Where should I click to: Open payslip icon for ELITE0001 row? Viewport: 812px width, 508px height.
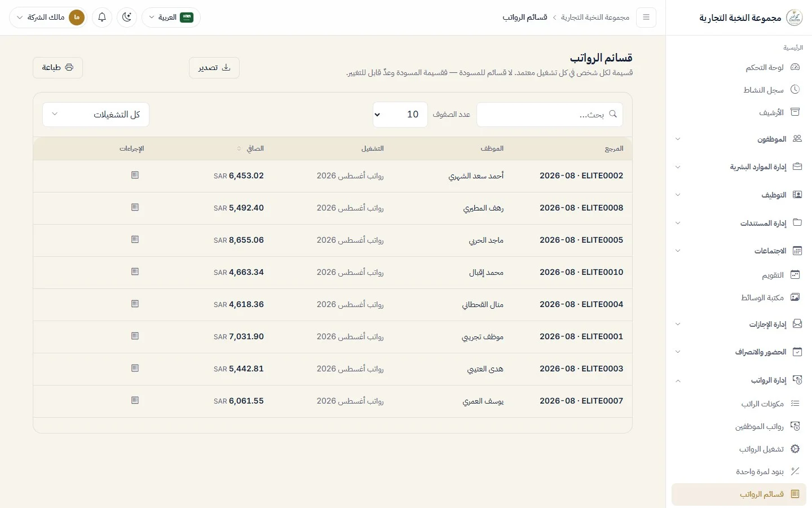(x=135, y=336)
